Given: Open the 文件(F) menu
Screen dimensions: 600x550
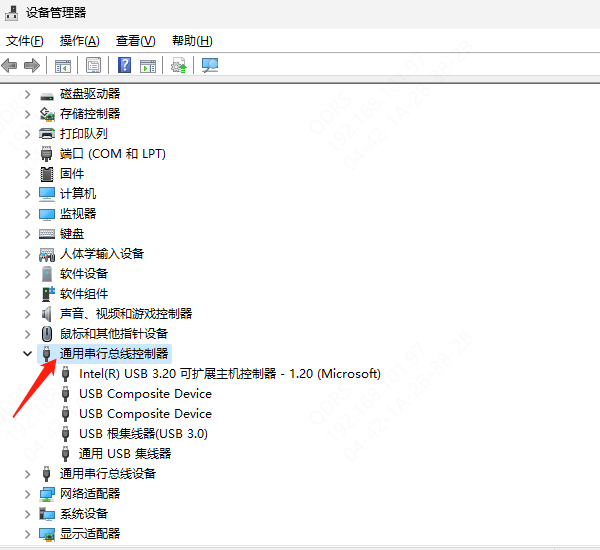Looking at the screenshot, I should (x=25, y=41).
